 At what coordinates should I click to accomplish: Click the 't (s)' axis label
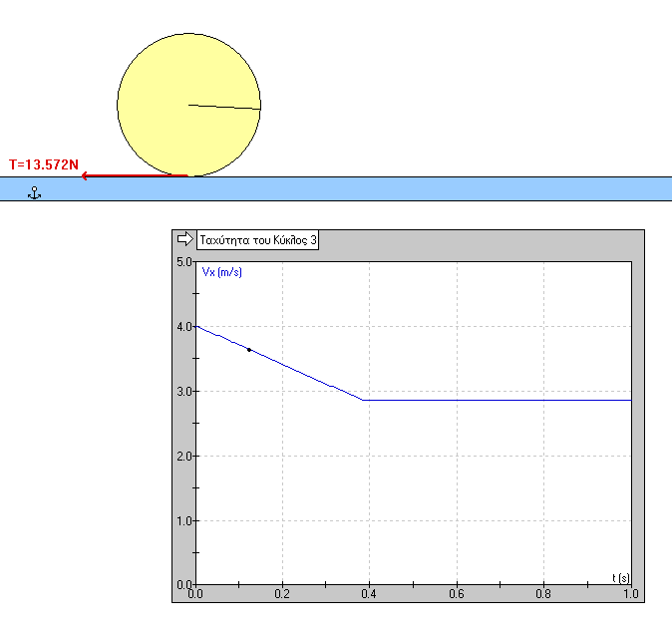tap(620, 578)
